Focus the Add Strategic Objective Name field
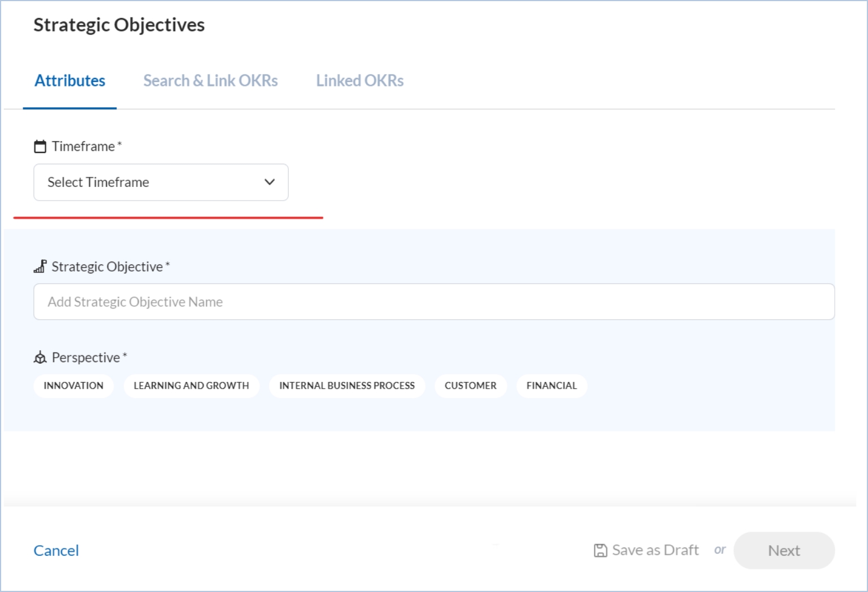Image resolution: width=868 pixels, height=592 pixels. [x=433, y=302]
